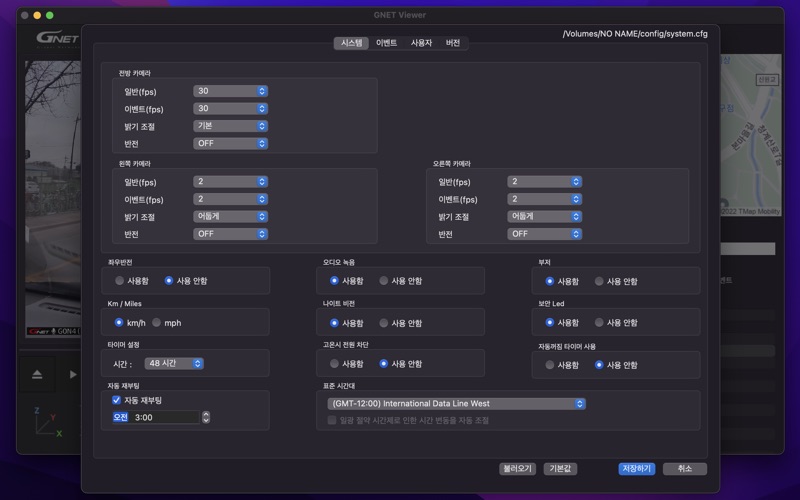Open the 전방 카메라 일반(fps) dropdown
Viewport: 800px width, 500px height.
click(x=231, y=91)
